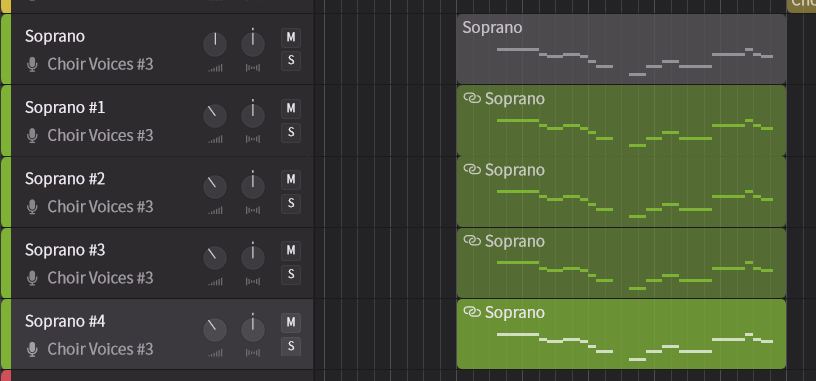Click microphone icon on Soprano #4 track

coord(32,349)
